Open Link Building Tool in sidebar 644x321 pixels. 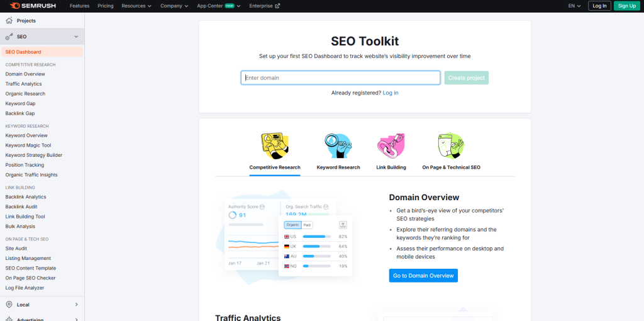(x=25, y=217)
